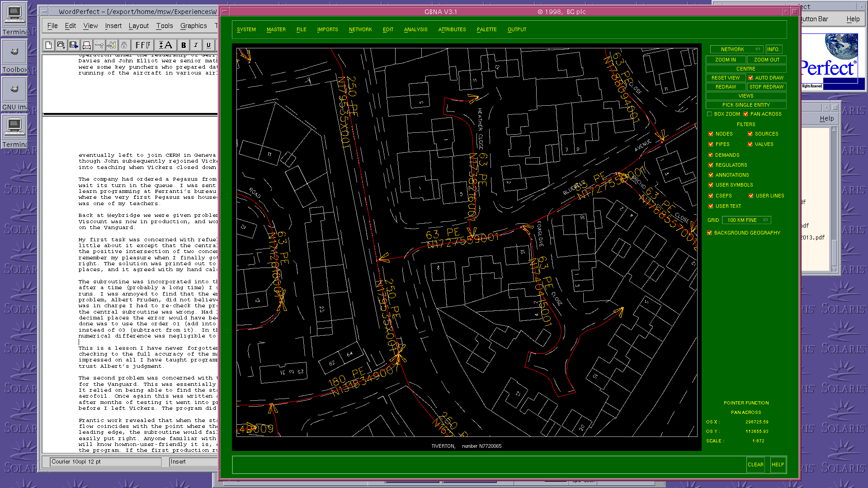Open the Toolbox desktop icon

14,53
